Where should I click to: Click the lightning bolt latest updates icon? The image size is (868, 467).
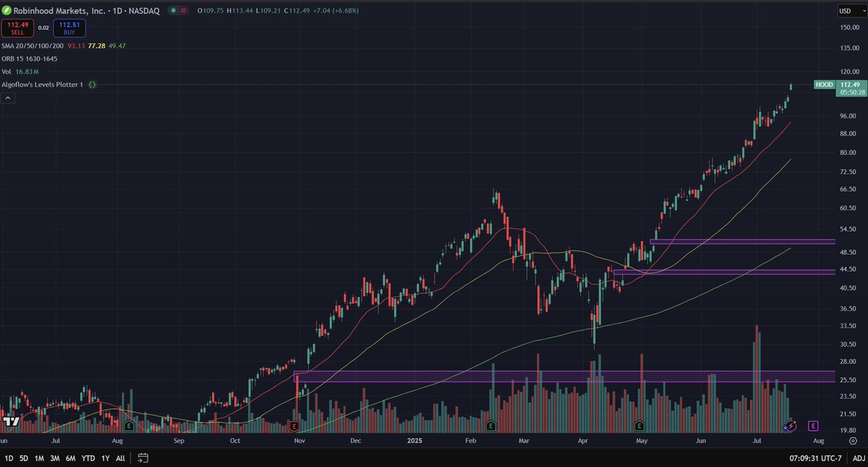[x=791, y=426]
